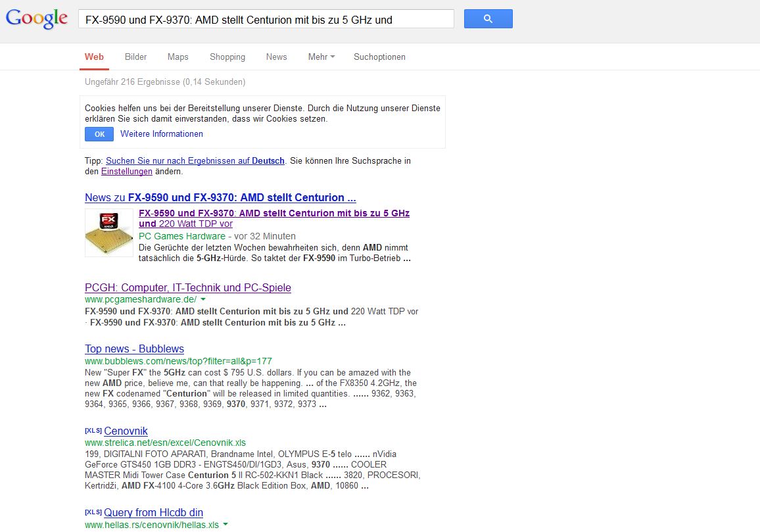This screenshot has width=760, height=532.
Task: Switch to the Bilder tab
Action: [x=135, y=57]
